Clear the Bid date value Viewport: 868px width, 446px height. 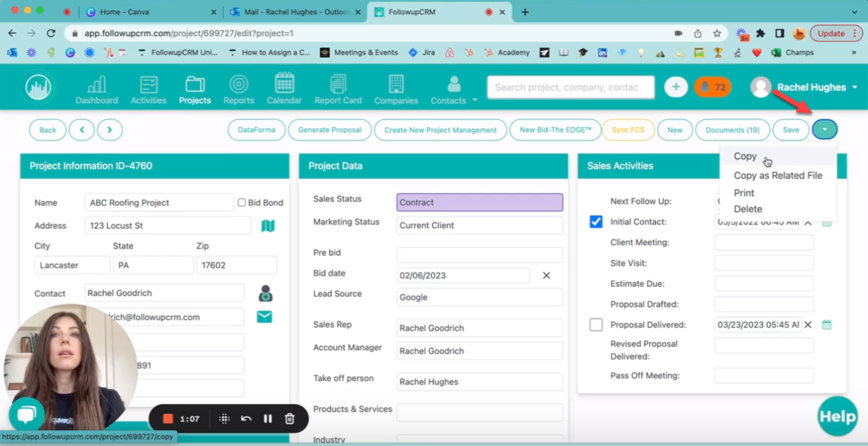tap(546, 275)
